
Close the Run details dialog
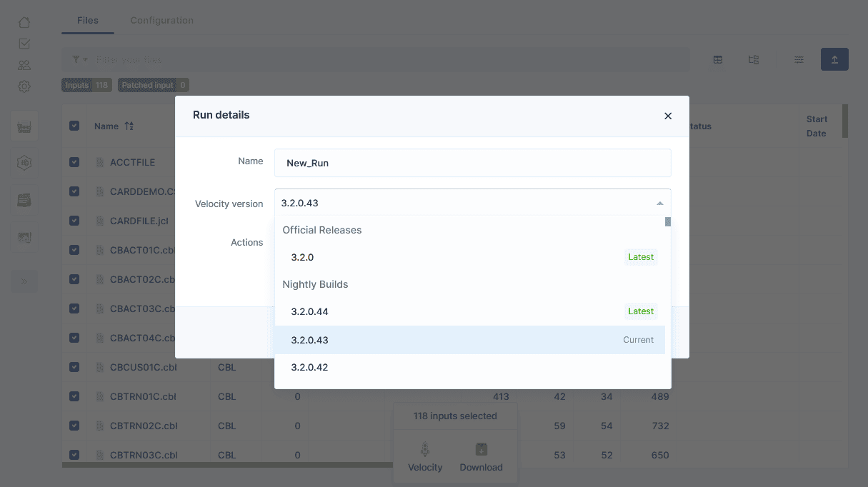point(668,116)
